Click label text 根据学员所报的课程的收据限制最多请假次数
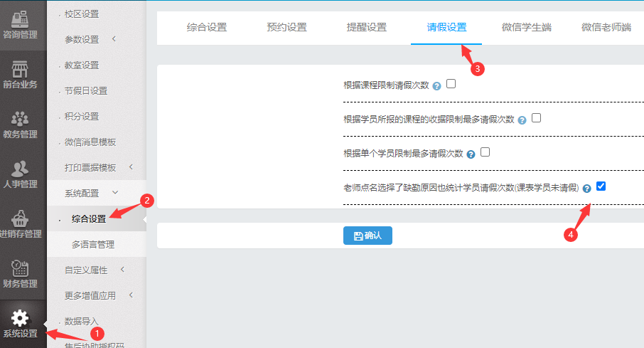The image size is (644, 348). click(x=429, y=120)
